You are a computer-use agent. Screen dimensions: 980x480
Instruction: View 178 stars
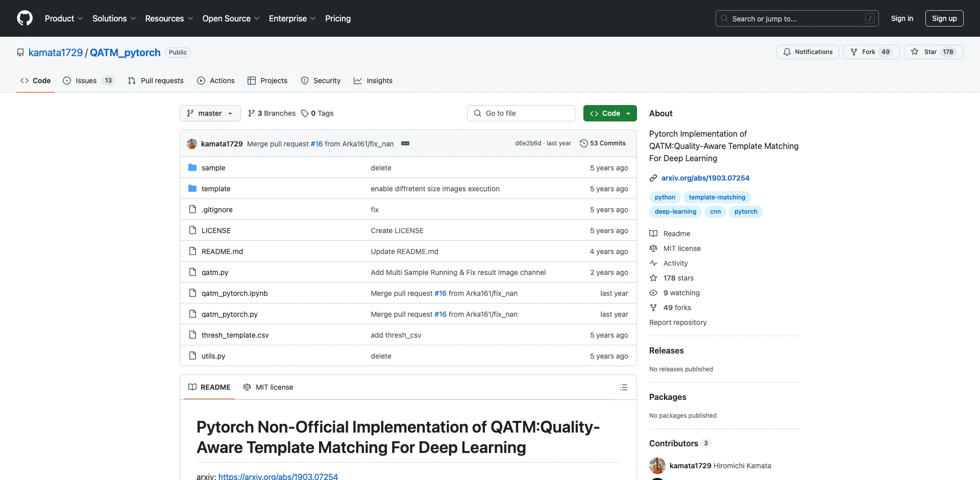(672, 278)
